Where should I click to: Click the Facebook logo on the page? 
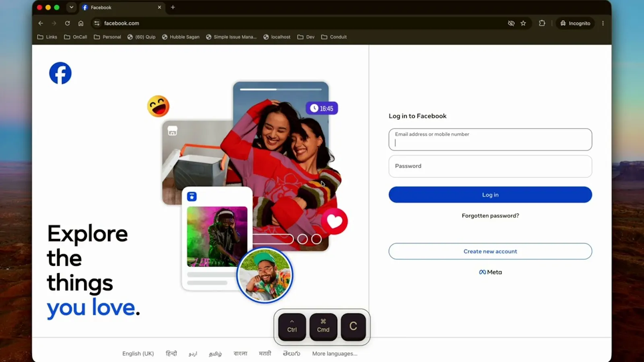click(x=60, y=73)
